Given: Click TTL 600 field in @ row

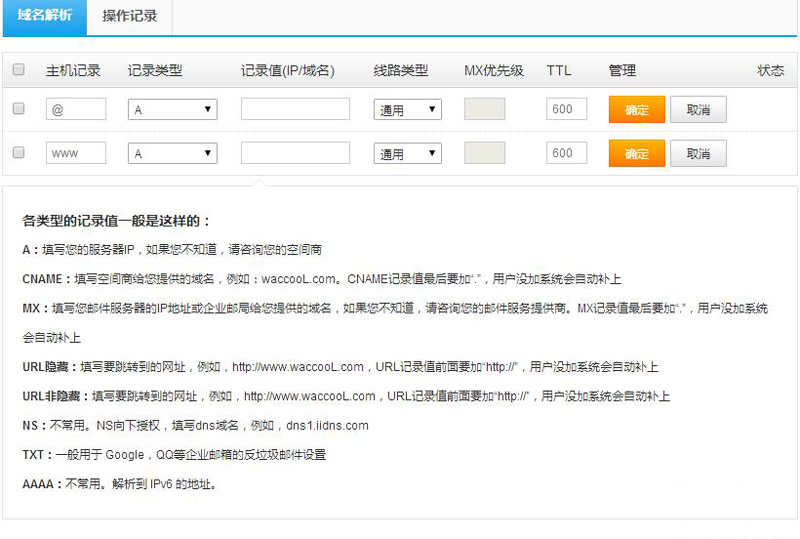Looking at the screenshot, I should tap(566, 109).
